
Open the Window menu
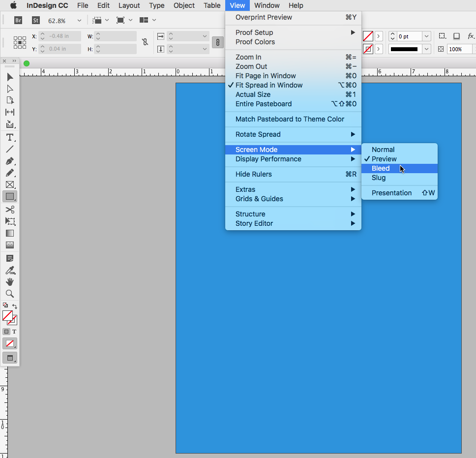click(267, 5)
